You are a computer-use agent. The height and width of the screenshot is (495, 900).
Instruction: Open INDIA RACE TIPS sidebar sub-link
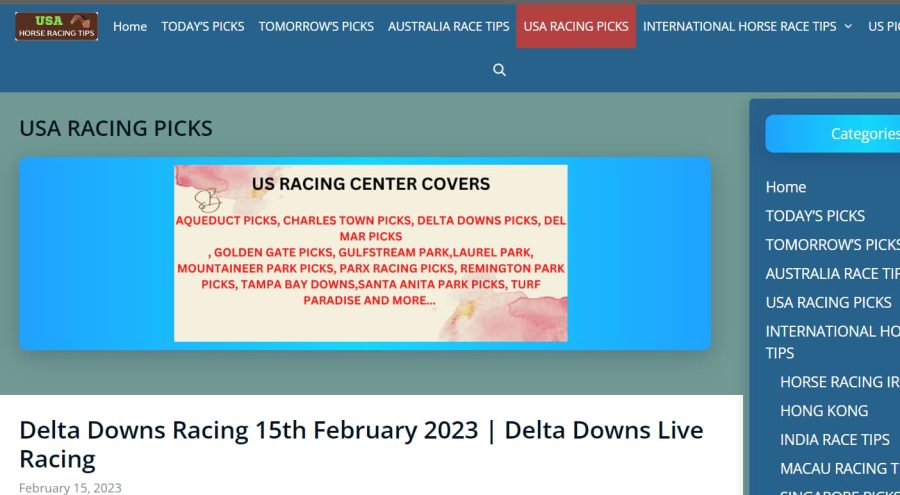coord(835,440)
